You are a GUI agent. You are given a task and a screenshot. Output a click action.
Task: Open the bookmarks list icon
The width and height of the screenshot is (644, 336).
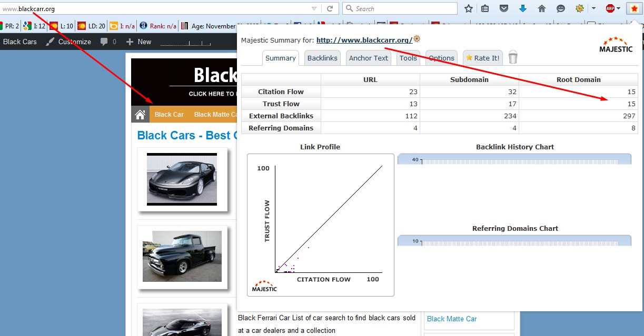pyautogui.click(x=486, y=8)
